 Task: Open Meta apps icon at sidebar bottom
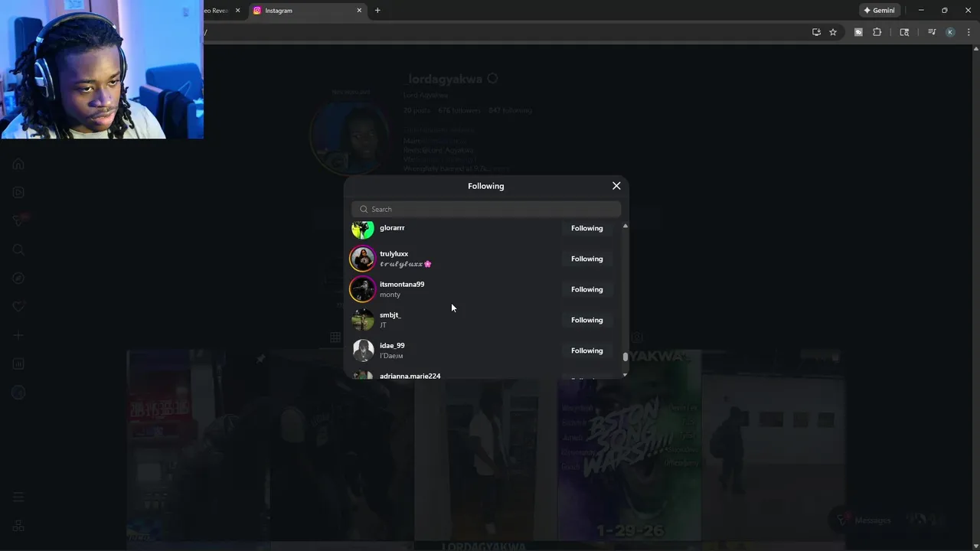(x=18, y=526)
